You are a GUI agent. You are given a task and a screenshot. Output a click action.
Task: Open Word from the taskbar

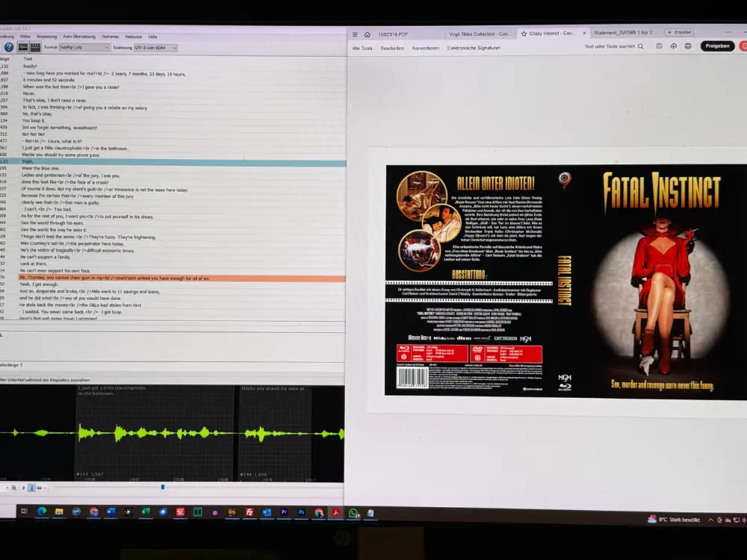click(111, 511)
